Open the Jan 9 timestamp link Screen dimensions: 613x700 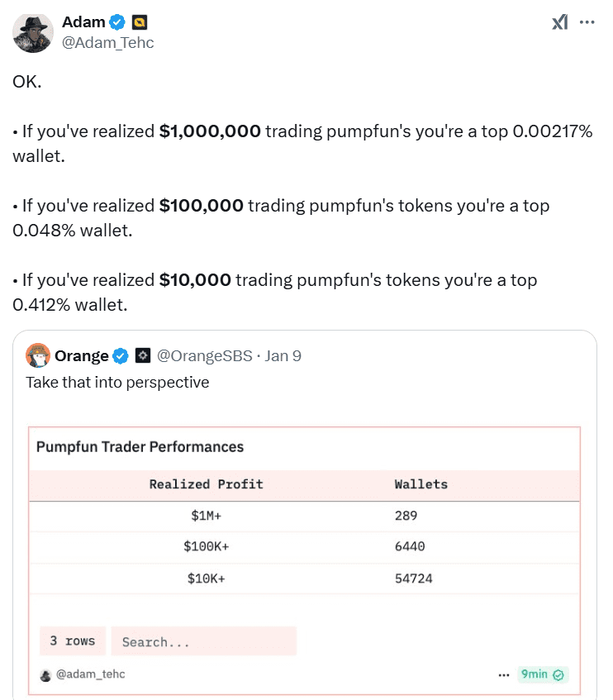pyautogui.click(x=286, y=355)
